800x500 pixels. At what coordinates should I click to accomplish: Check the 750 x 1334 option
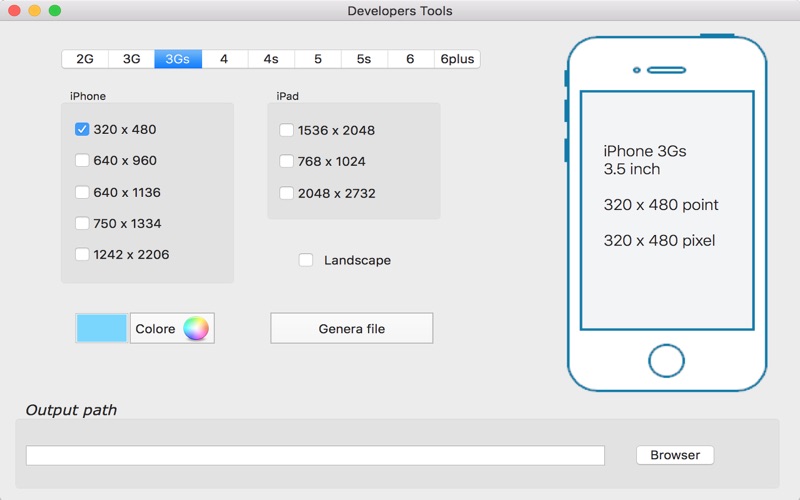tap(82, 223)
